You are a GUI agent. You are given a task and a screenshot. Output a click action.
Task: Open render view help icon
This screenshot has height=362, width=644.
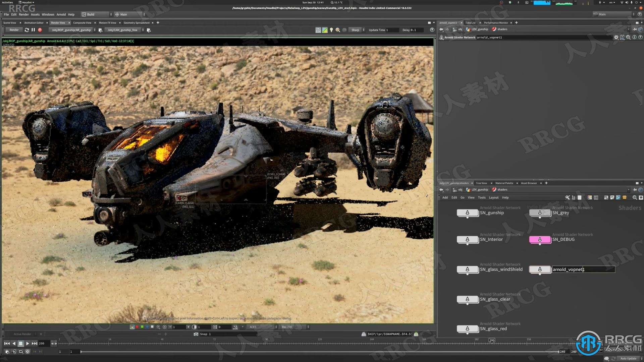point(432,30)
